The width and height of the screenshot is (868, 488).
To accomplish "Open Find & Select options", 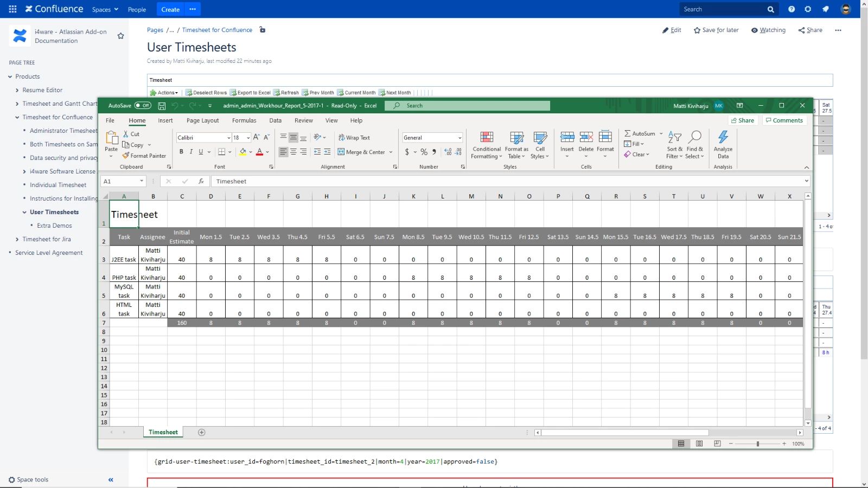I will pyautogui.click(x=694, y=145).
